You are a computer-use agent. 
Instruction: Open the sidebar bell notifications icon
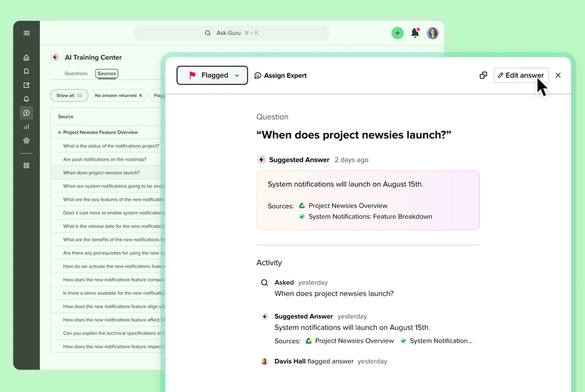click(26, 99)
